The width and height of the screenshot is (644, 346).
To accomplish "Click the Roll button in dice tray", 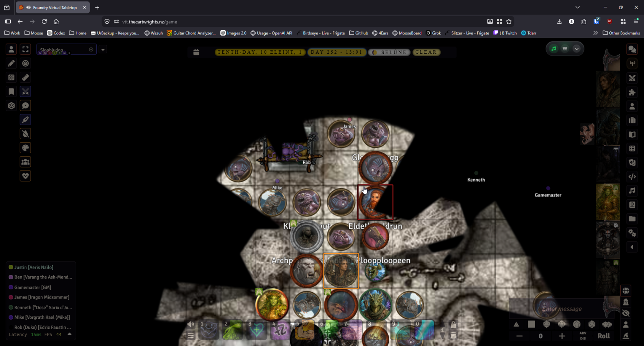I will [x=604, y=336].
